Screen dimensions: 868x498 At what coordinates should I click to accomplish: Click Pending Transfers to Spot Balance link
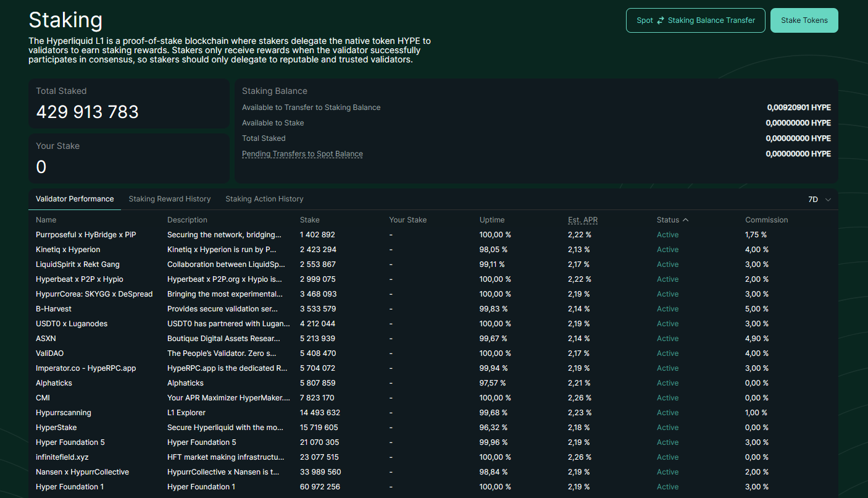303,154
